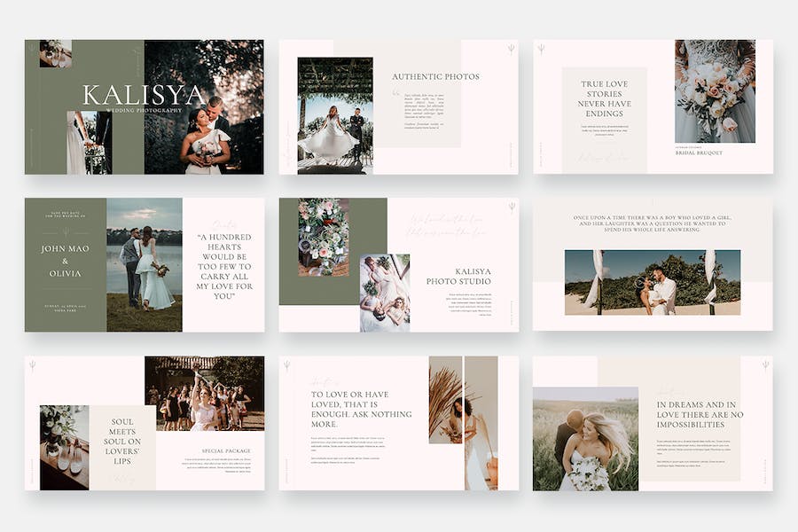This screenshot has width=798, height=532.
Task: Click the beach wedding arch photo
Action: (652, 282)
